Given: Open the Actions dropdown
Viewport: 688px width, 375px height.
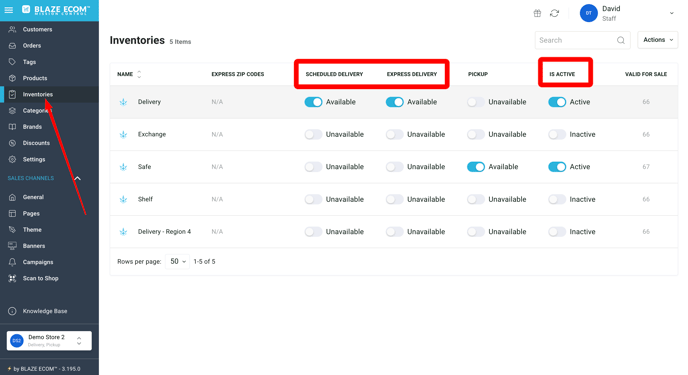Looking at the screenshot, I should coord(657,40).
